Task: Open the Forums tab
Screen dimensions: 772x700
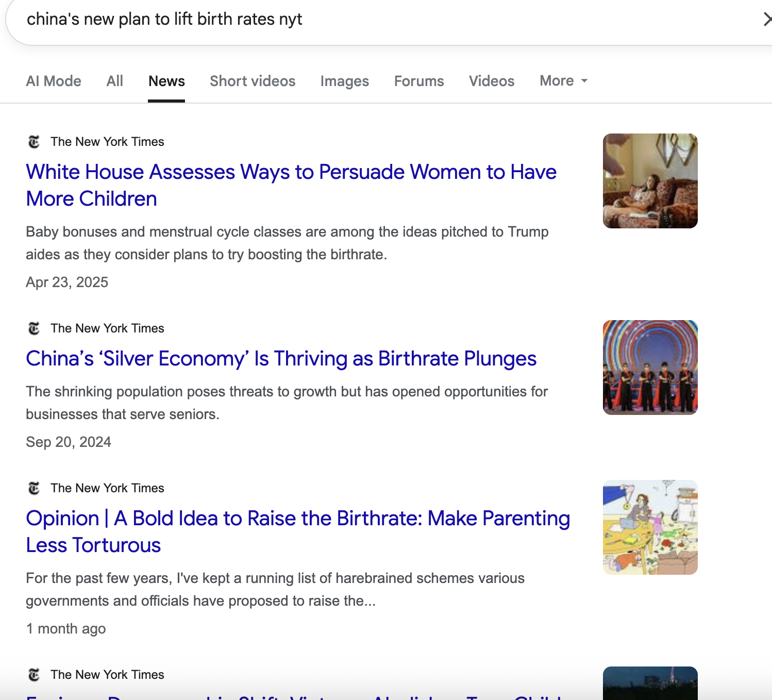Action: coord(419,81)
